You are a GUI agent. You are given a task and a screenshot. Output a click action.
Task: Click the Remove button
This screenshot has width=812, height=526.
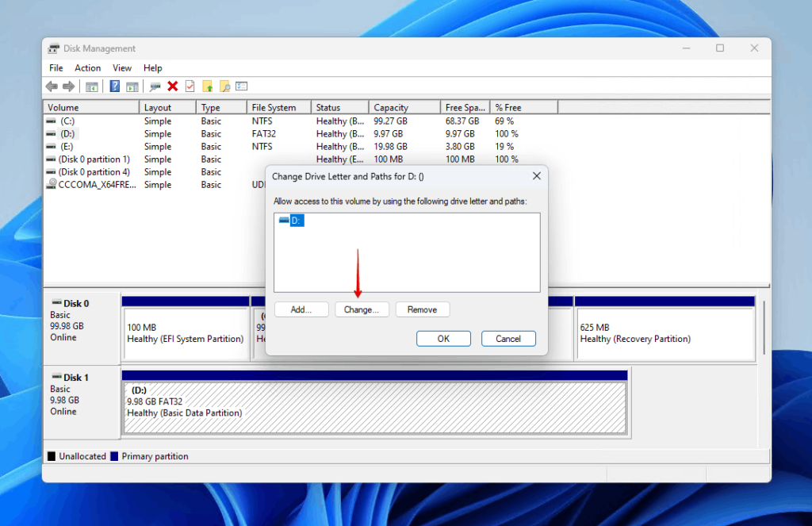click(423, 309)
